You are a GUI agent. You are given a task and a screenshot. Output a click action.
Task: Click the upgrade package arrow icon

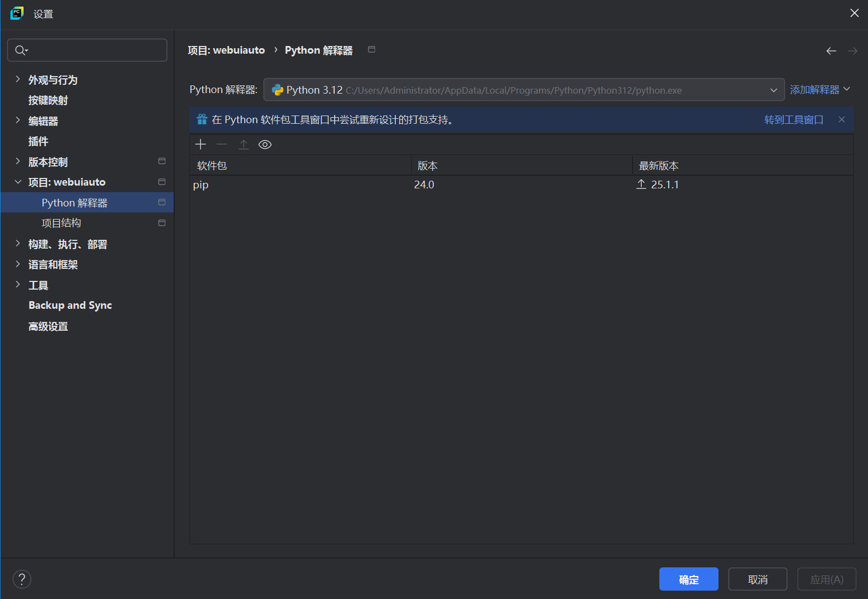pos(244,145)
